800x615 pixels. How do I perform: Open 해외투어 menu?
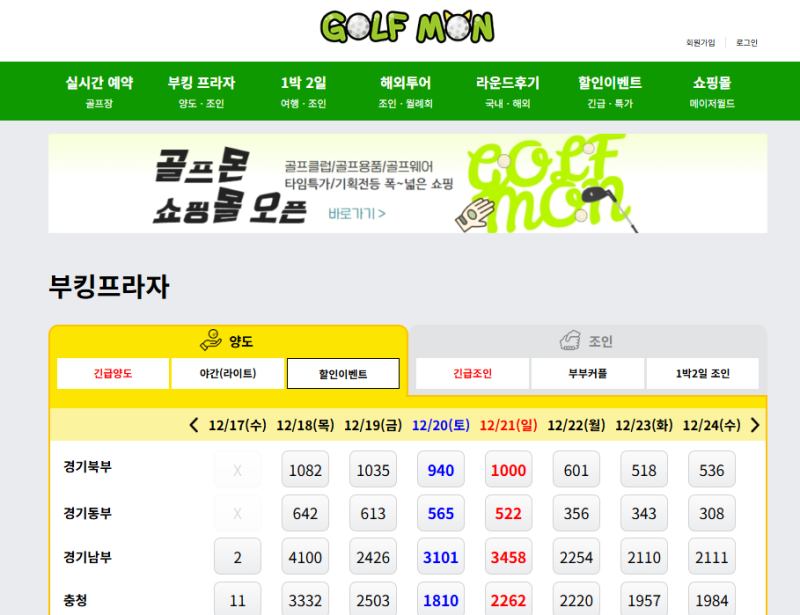pos(405,91)
